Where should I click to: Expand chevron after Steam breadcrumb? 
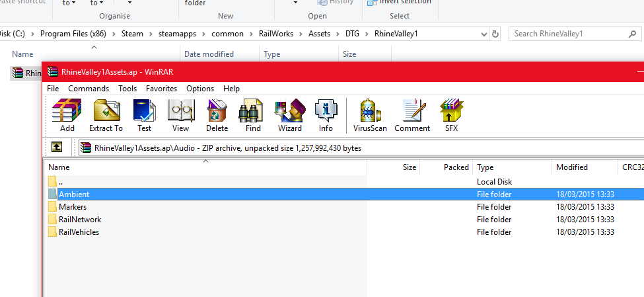coord(151,34)
